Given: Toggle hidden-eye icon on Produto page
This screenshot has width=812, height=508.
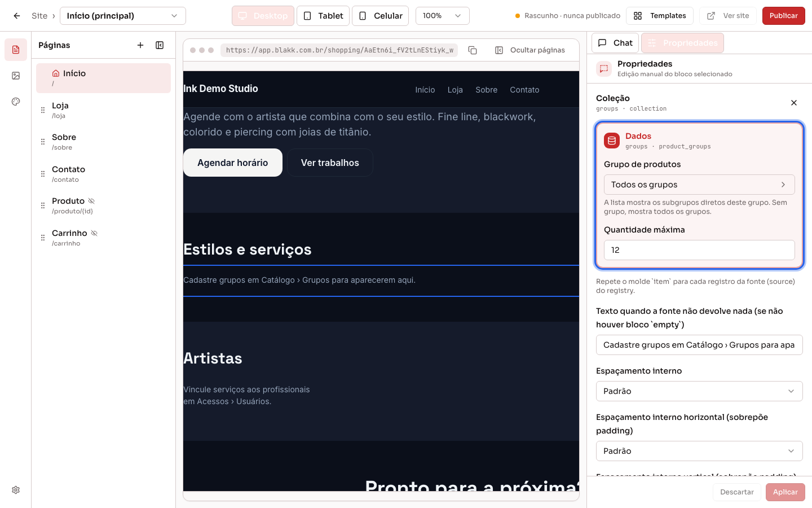Looking at the screenshot, I should (x=91, y=201).
